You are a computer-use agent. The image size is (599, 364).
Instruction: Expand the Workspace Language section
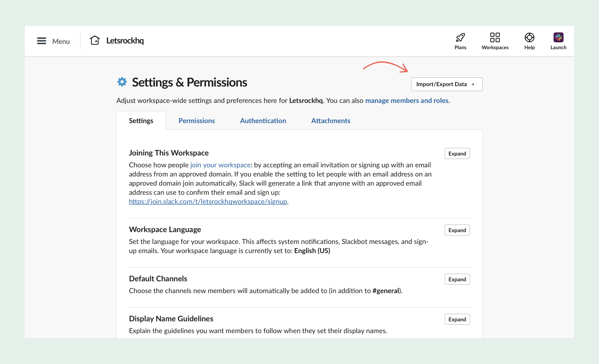pyautogui.click(x=457, y=230)
